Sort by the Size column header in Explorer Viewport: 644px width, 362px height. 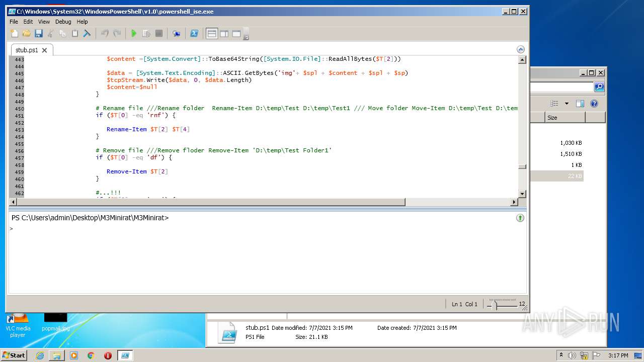(565, 118)
